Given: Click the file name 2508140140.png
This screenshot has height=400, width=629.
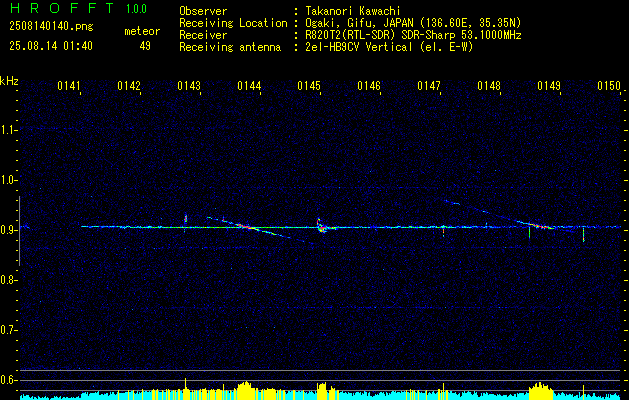Looking at the screenshot, I should [51, 27].
